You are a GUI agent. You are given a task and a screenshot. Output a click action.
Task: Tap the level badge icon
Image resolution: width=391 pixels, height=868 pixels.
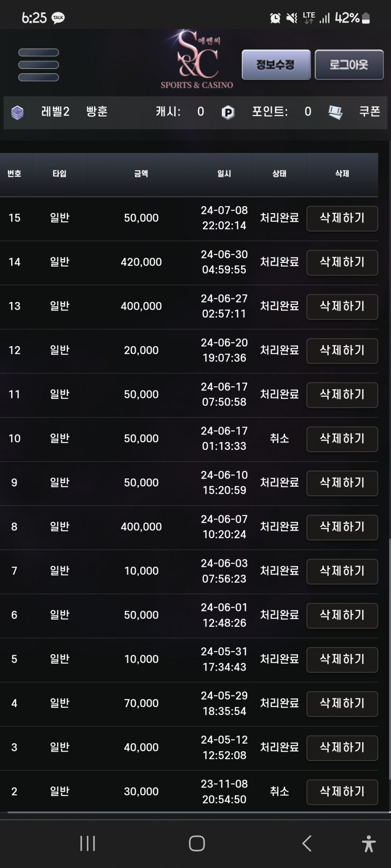tap(17, 112)
